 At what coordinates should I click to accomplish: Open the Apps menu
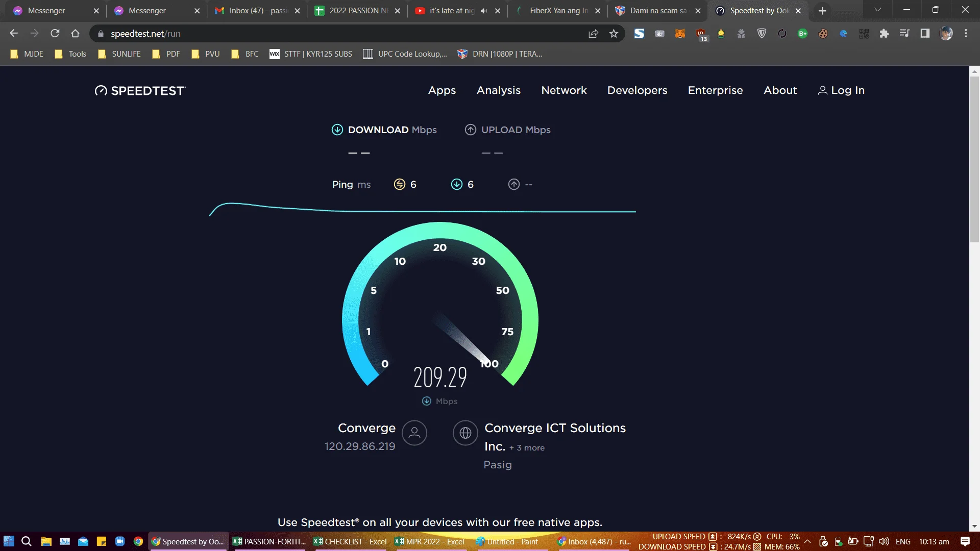click(442, 90)
